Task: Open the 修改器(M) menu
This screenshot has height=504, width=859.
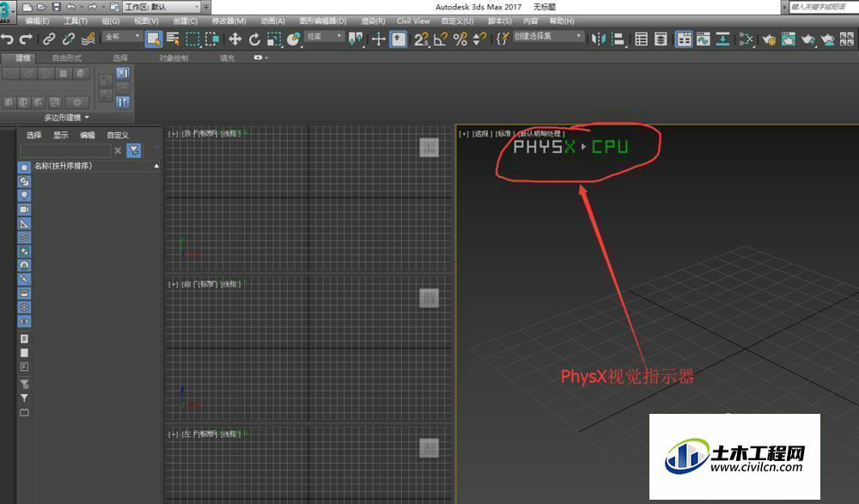Action: [x=229, y=21]
